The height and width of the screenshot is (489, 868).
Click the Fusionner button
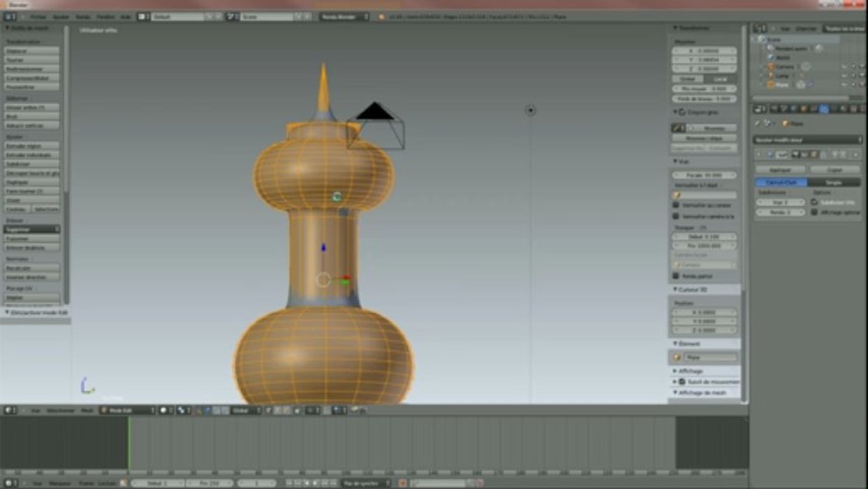pos(32,238)
